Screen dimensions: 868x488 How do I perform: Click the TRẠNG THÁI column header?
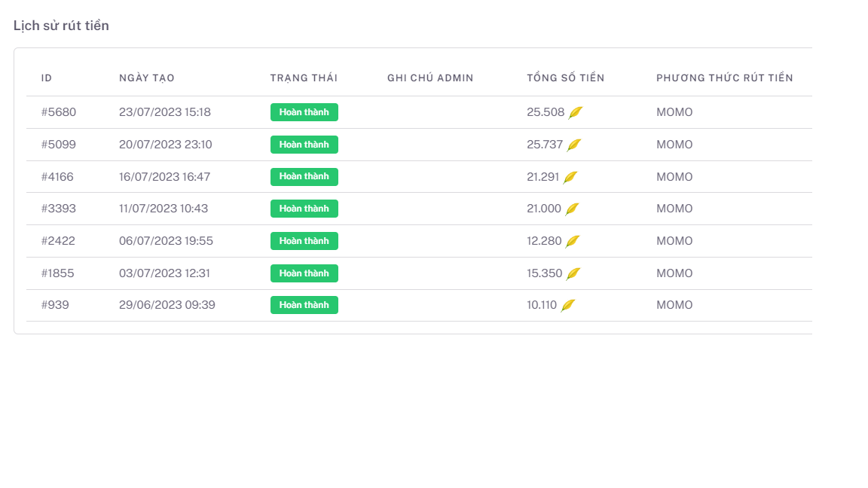(x=304, y=78)
